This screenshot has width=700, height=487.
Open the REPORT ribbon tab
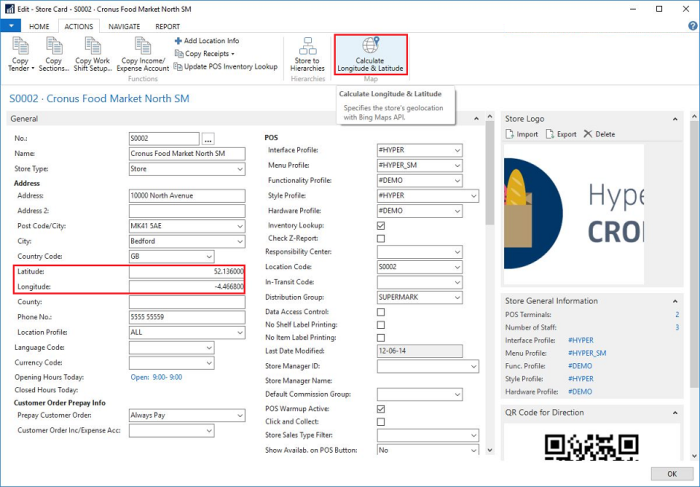pos(168,26)
